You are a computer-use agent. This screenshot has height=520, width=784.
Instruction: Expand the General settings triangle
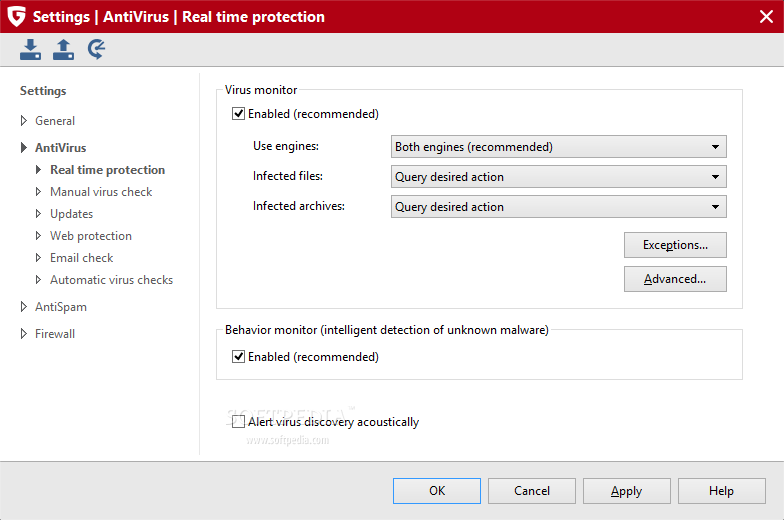pos(24,120)
